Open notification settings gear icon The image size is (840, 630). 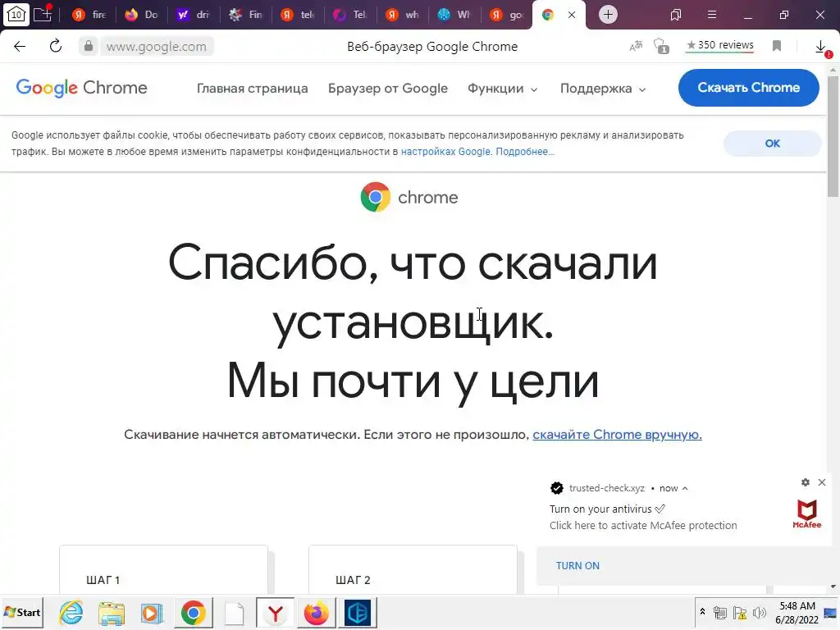806,482
